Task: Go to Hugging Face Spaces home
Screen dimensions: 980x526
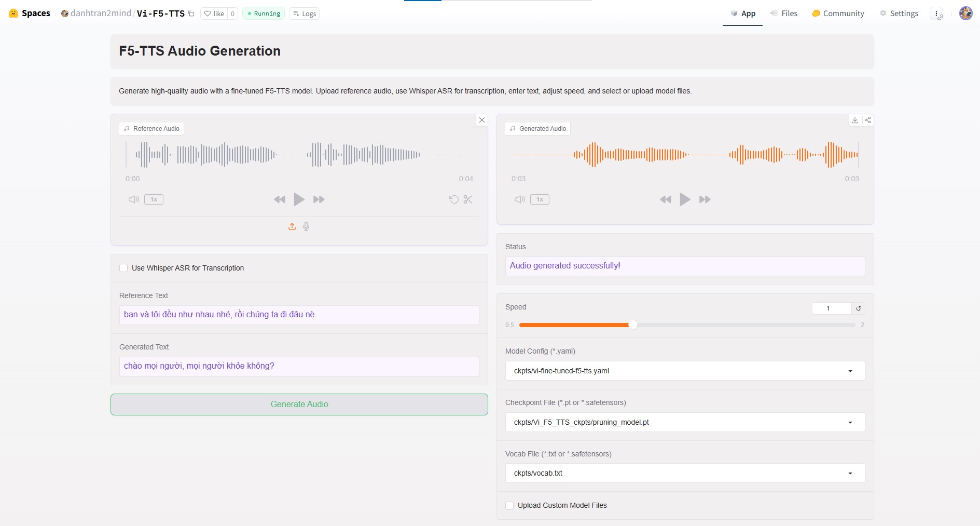Action: click(30, 14)
